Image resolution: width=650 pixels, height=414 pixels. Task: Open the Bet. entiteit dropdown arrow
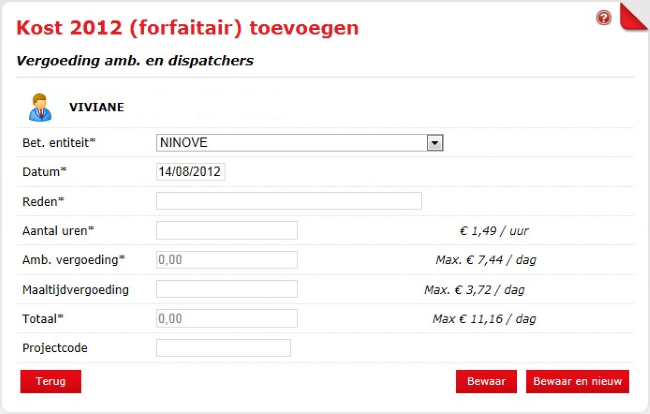[434, 143]
